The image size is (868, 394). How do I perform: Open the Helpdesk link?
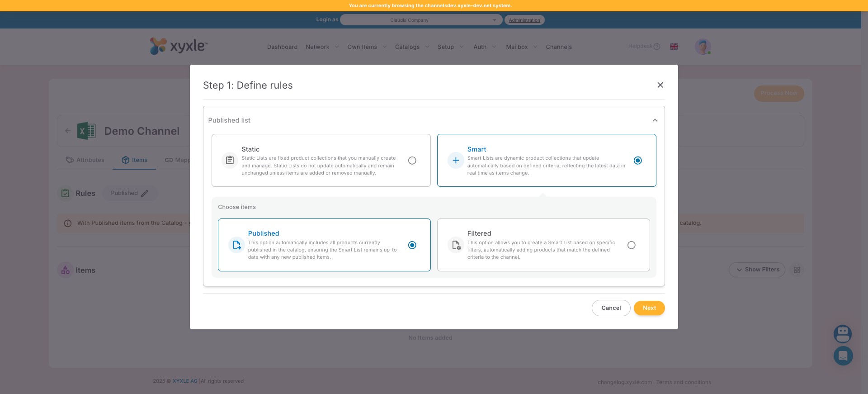(x=640, y=46)
